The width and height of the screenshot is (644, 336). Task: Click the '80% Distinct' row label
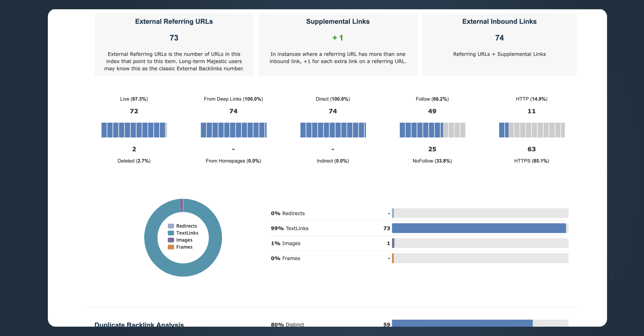point(288,324)
